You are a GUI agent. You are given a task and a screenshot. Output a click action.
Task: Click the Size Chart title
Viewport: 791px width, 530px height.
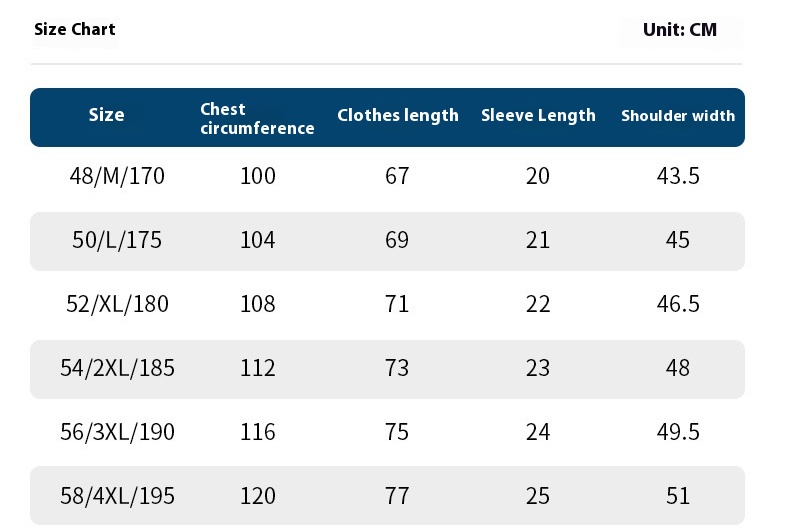(75, 29)
